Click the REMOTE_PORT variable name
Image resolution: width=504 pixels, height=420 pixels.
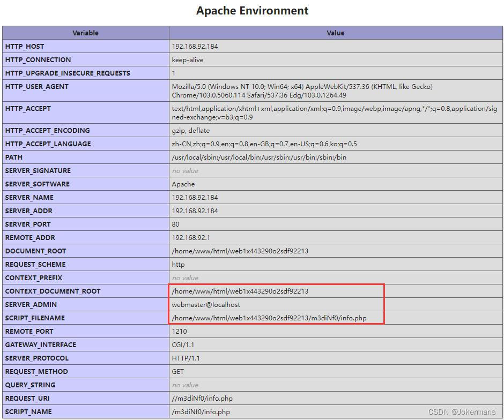pyautogui.click(x=29, y=332)
